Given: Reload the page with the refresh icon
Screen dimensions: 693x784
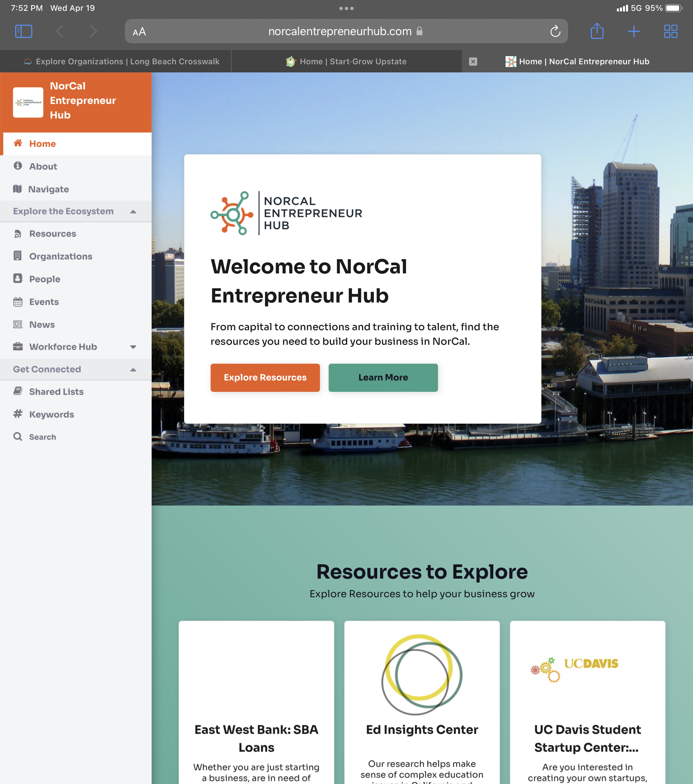Looking at the screenshot, I should tap(555, 31).
